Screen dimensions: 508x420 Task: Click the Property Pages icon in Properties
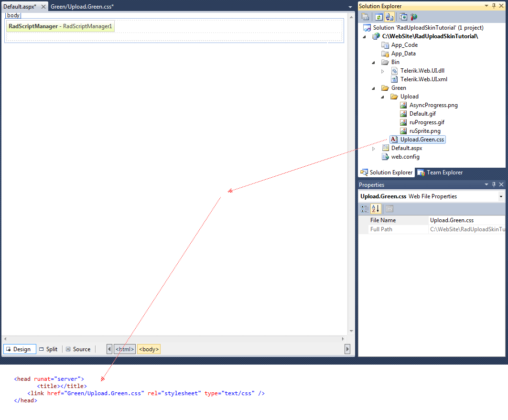click(x=389, y=209)
